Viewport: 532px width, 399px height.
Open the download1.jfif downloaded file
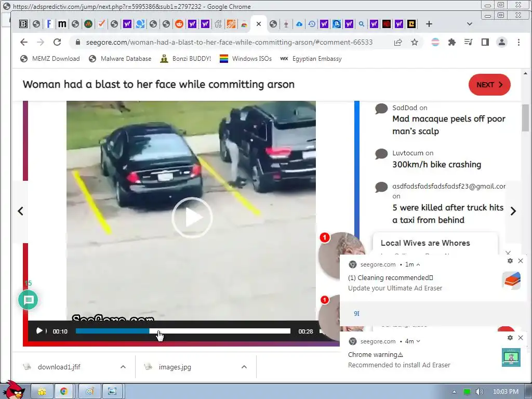[59, 367]
